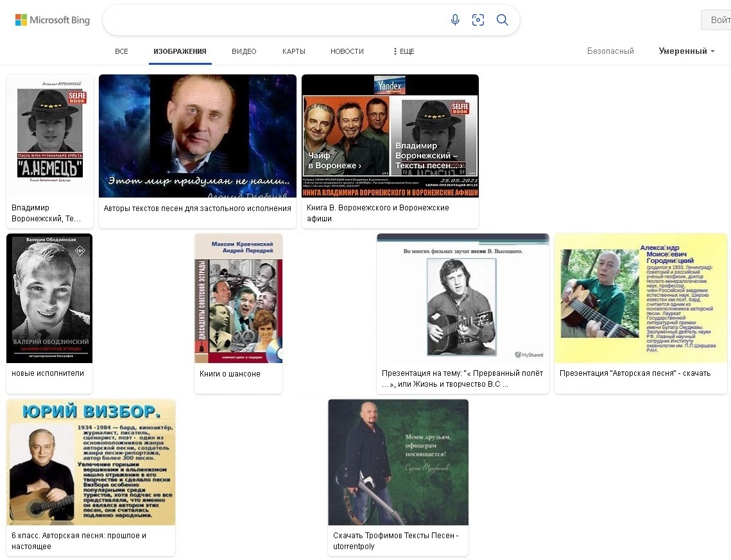Click 'Авторы текстов песен для застольного исполнения' caption
Image resolution: width=731 pixels, height=560 pixels.
[x=197, y=208]
